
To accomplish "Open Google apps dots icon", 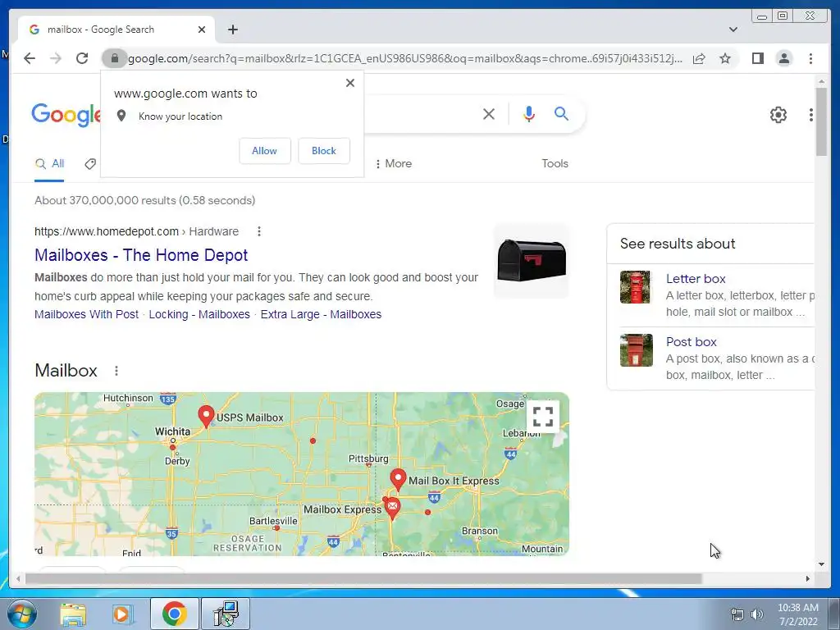I will [810, 114].
